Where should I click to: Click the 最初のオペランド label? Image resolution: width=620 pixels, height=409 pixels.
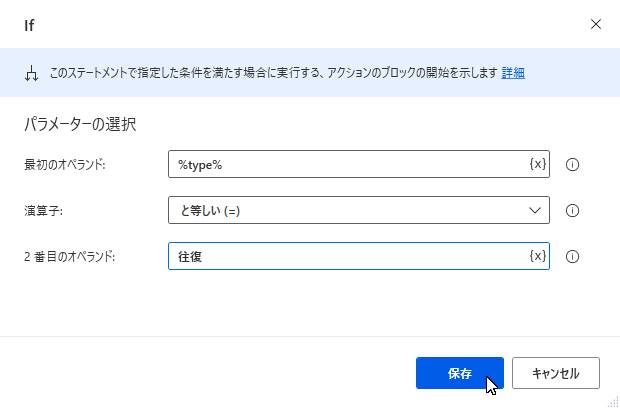click(65, 165)
